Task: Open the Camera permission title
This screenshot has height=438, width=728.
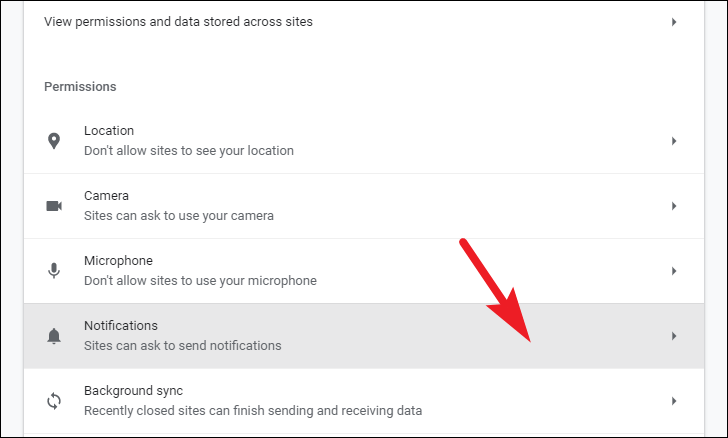Action: pos(106,196)
